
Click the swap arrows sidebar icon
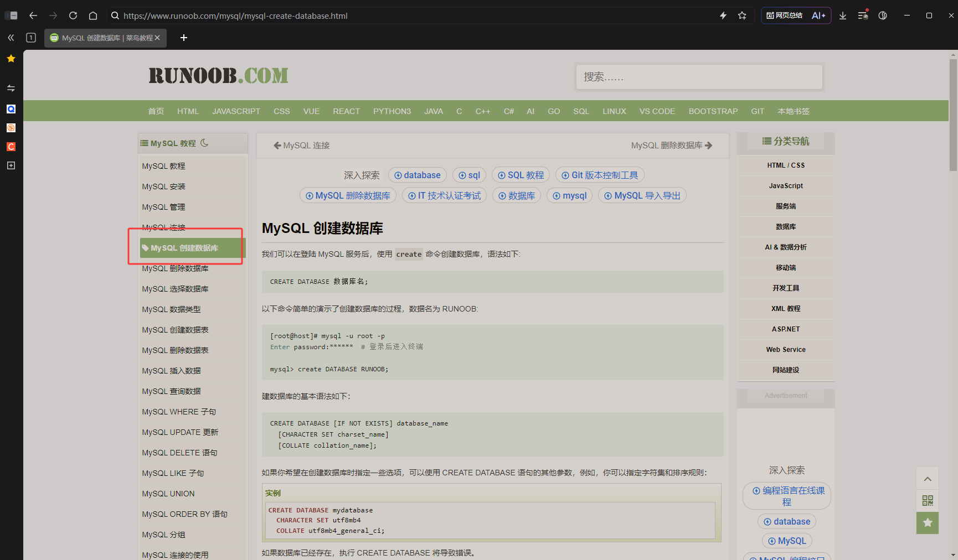coord(11,88)
